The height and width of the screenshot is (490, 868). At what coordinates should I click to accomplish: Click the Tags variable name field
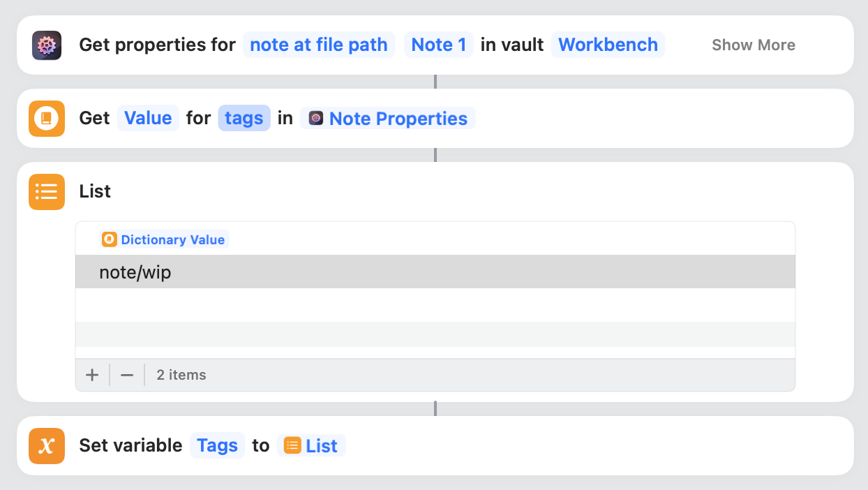point(217,446)
